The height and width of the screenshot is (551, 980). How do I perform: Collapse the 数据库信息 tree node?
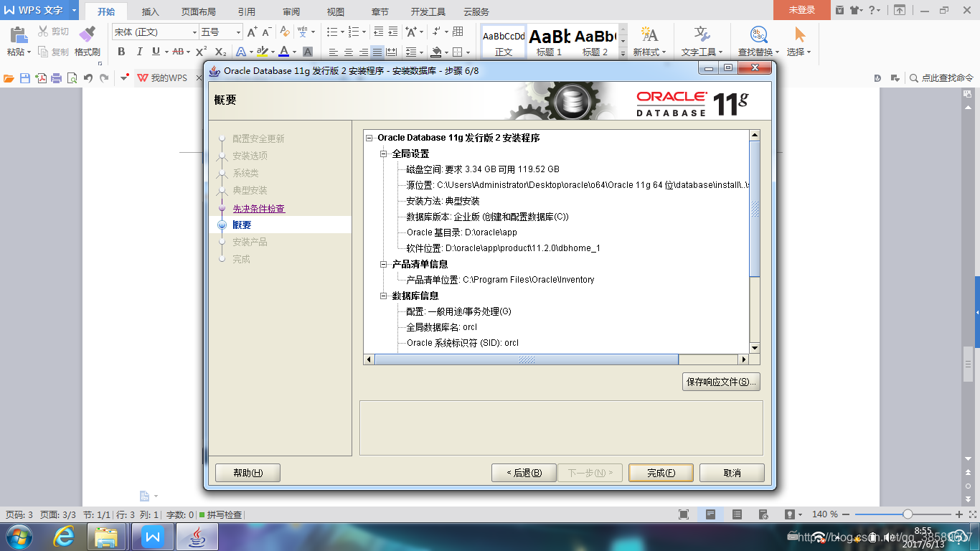384,296
